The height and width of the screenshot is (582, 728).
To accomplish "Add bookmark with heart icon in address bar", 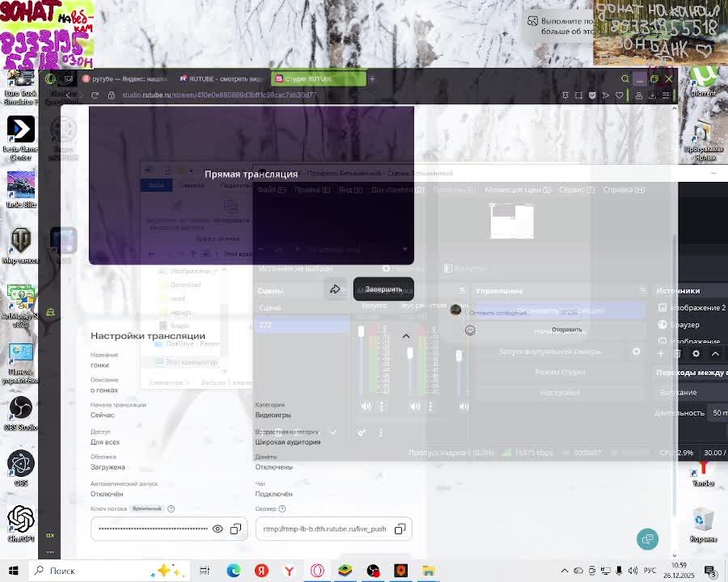I will (x=619, y=95).
